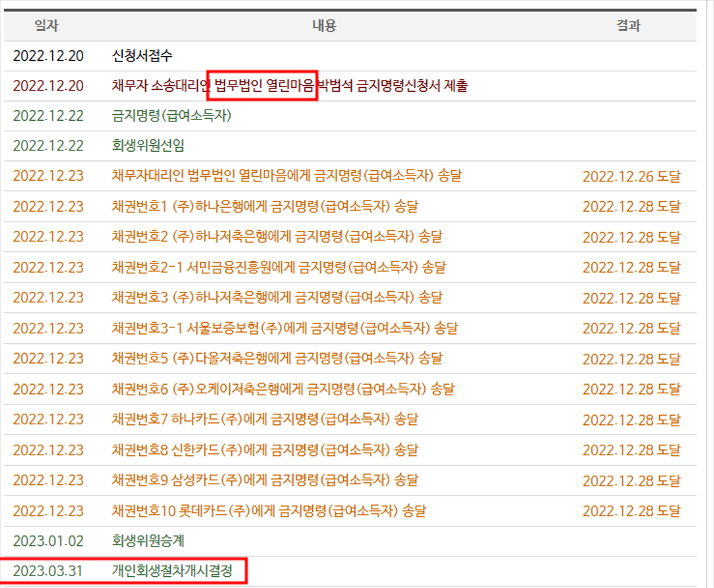Click date 2022.12.22 beside 회생위원선임
The image size is (714, 588).
pos(48,146)
